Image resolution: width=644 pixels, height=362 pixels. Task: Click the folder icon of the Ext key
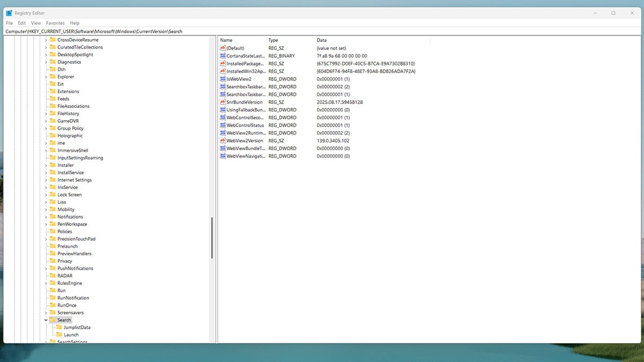tap(53, 84)
